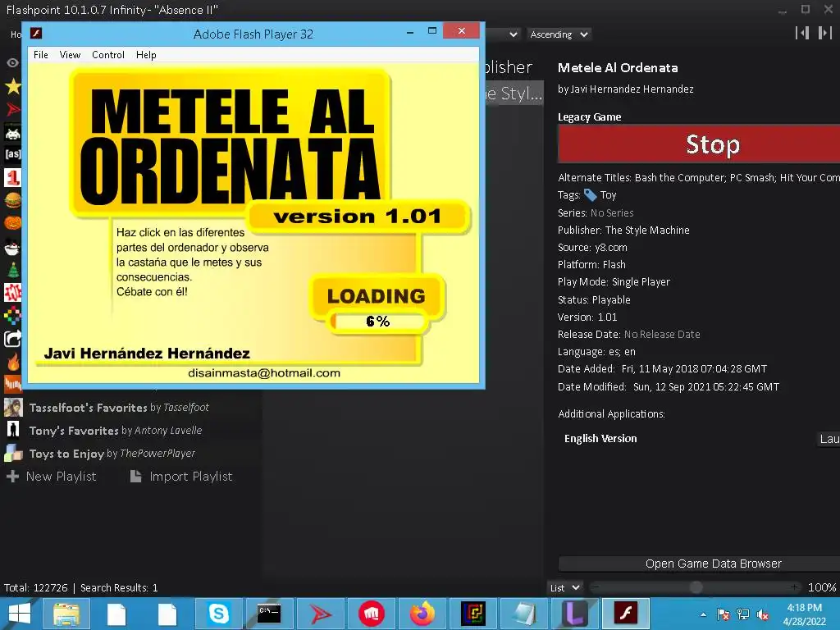
Task: Open the Flashpoint red arrow taskbar icon
Action: [321, 614]
